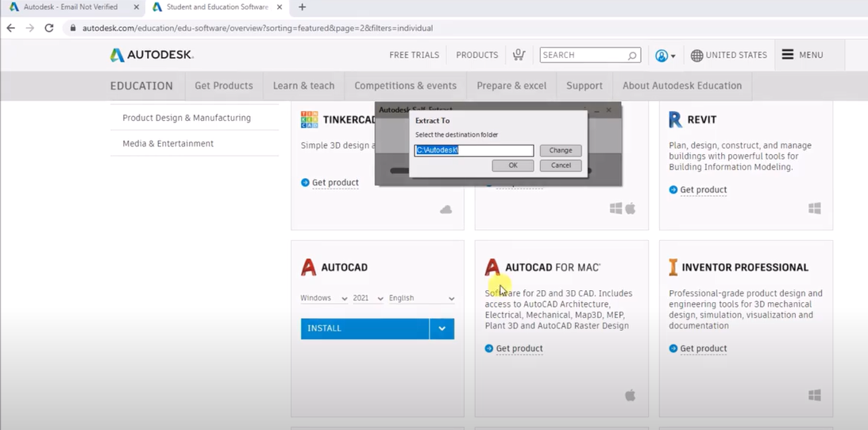
Task: Open the Get Products menu
Action: pos(224,86)
